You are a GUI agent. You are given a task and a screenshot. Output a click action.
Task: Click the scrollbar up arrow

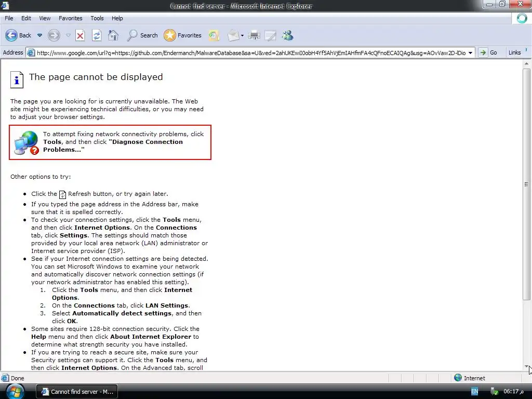tap(526, 63)
